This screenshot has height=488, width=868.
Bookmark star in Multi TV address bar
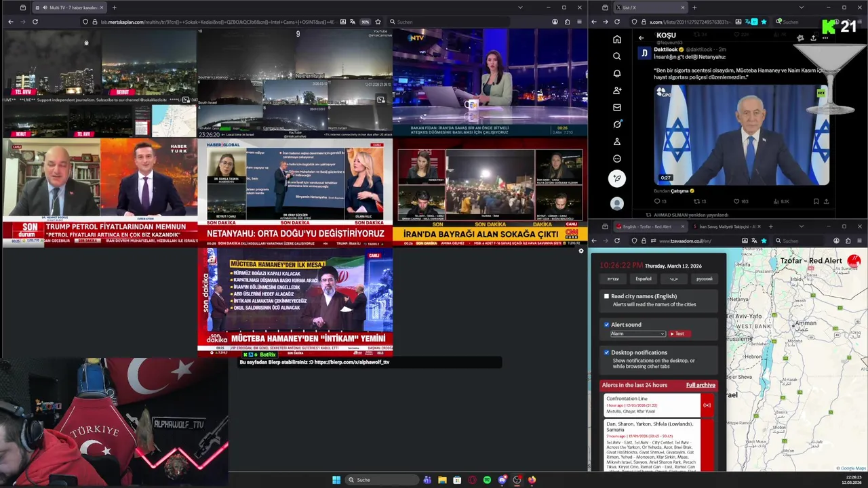point(378,22)
